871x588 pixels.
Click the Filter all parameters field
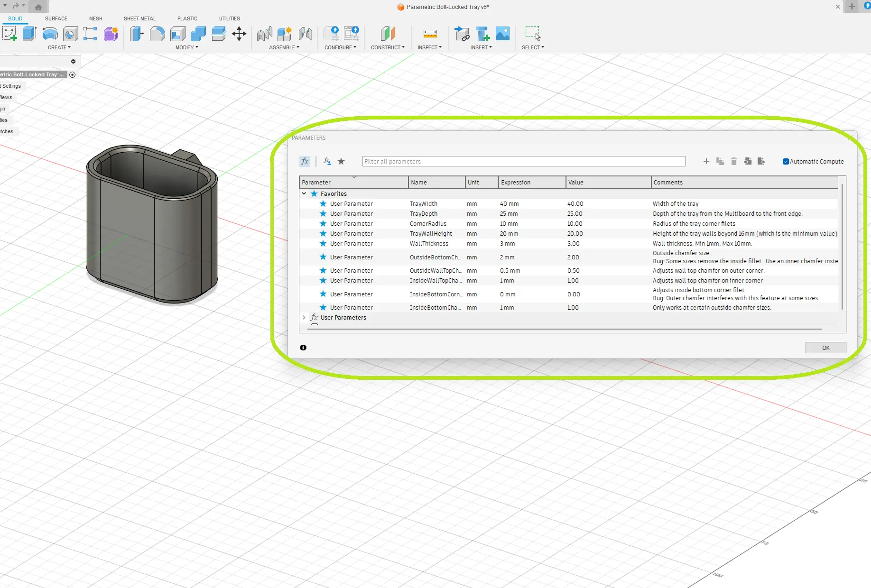pyautogui.click(x=522, y=161)
